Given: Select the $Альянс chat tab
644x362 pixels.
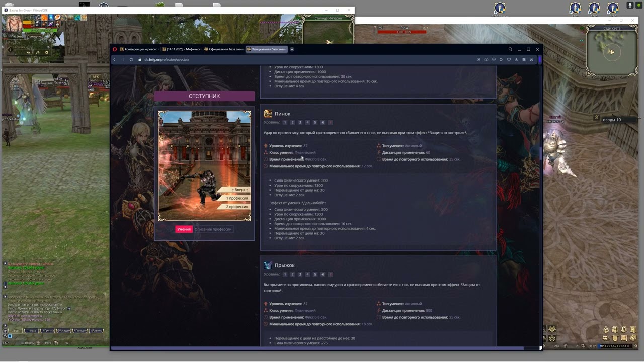Looking at the screenshot, I should tap(96, 331).
